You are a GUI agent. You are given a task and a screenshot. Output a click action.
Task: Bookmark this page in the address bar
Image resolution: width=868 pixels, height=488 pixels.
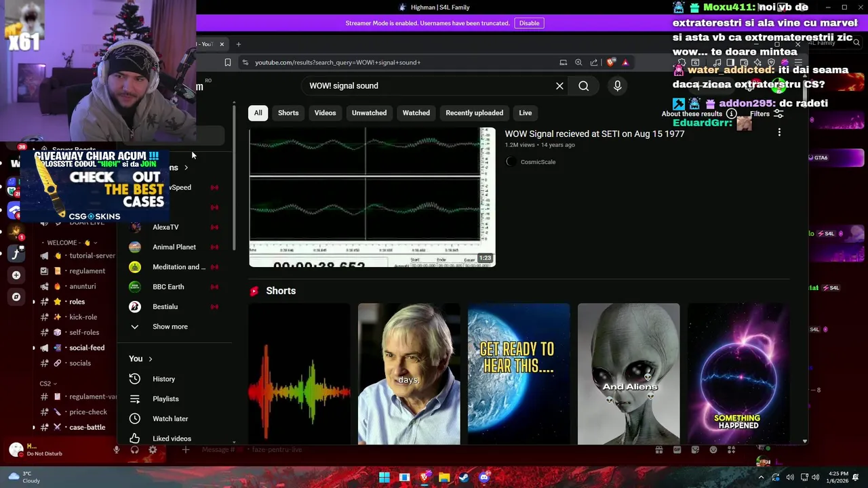click(228, 62)
